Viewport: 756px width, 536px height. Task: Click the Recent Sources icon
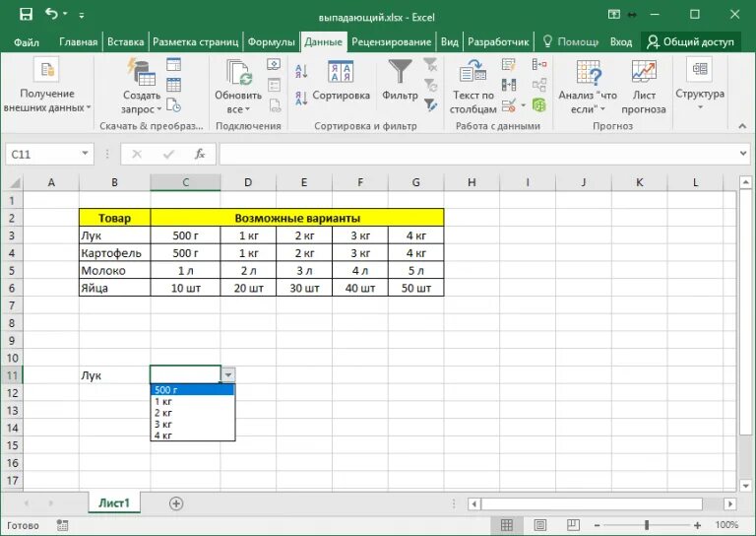[x=173, y=105]
